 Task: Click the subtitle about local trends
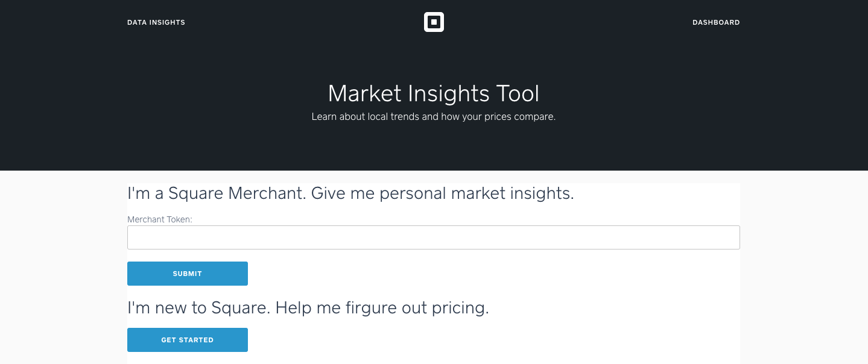point(434,117)
